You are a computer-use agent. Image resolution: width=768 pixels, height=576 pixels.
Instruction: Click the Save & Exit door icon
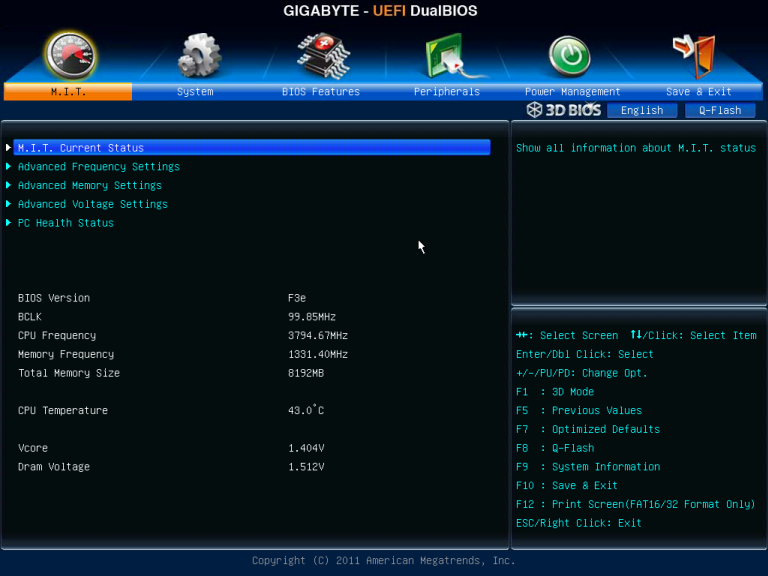694,56
